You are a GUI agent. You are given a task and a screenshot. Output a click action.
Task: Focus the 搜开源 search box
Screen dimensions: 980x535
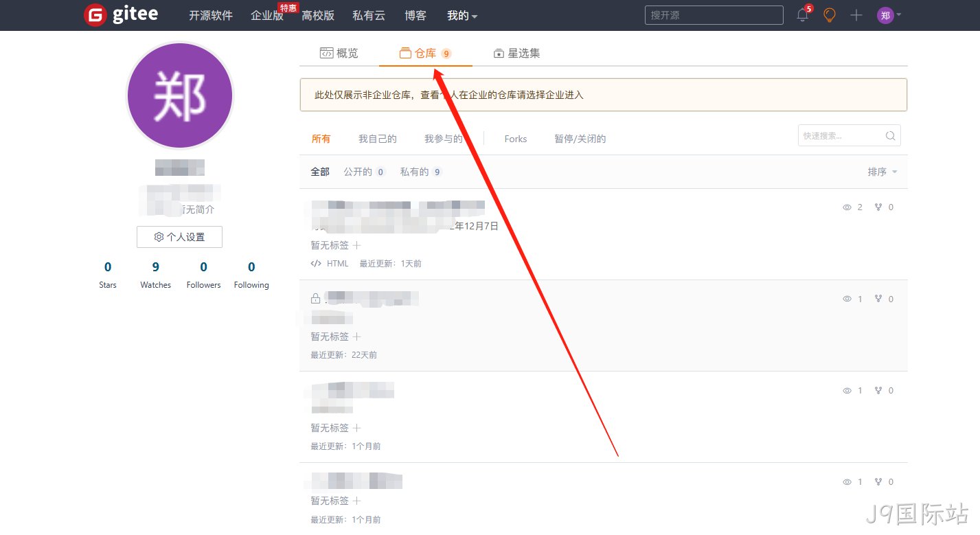pos(714,15)
